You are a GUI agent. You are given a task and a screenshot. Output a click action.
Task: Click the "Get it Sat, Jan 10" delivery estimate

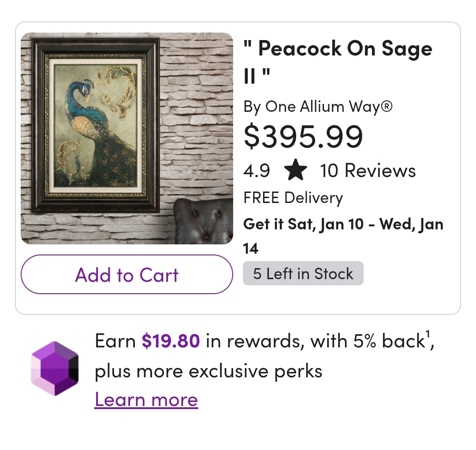click(304, 224)
